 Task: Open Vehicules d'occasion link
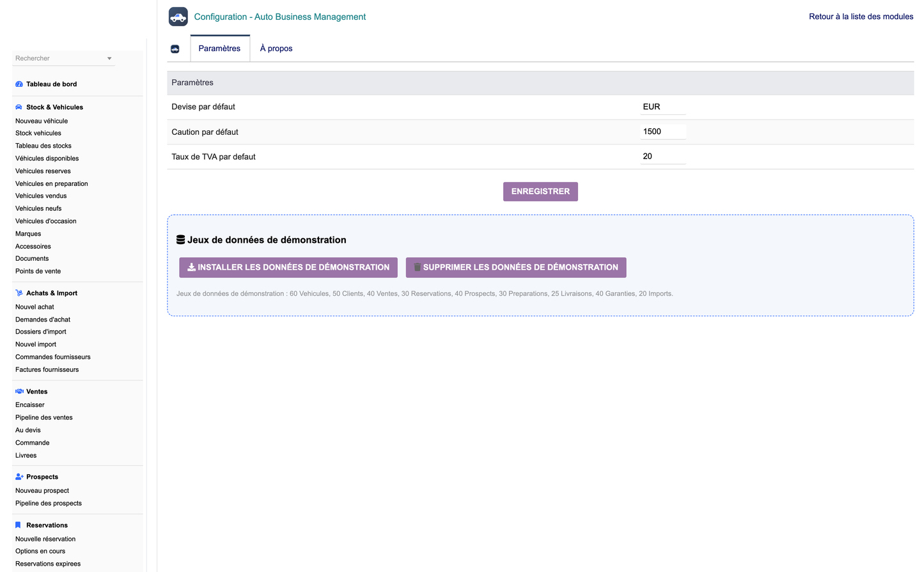[x=46, y=221]
